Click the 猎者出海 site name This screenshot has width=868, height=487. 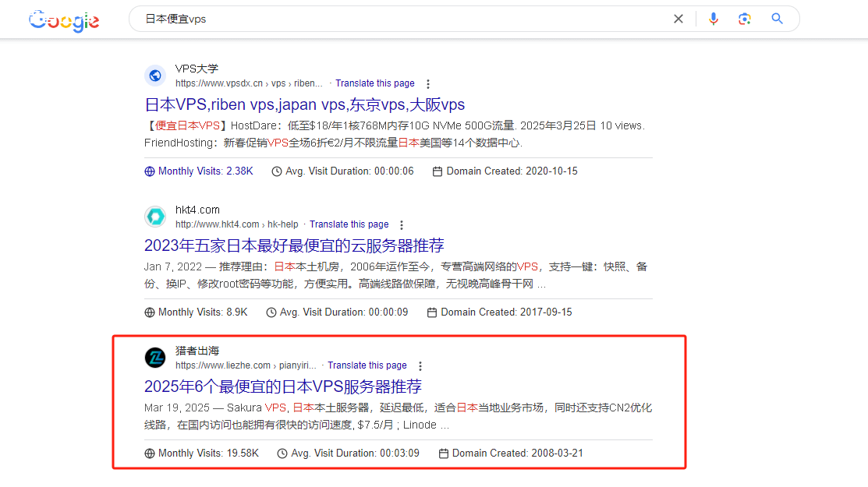197,351
